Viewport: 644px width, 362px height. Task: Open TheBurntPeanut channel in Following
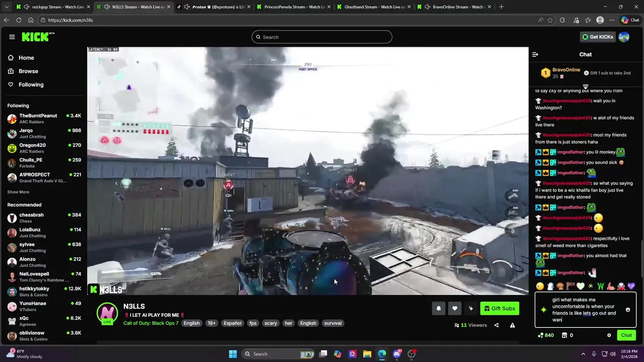(x=44, y=119)
